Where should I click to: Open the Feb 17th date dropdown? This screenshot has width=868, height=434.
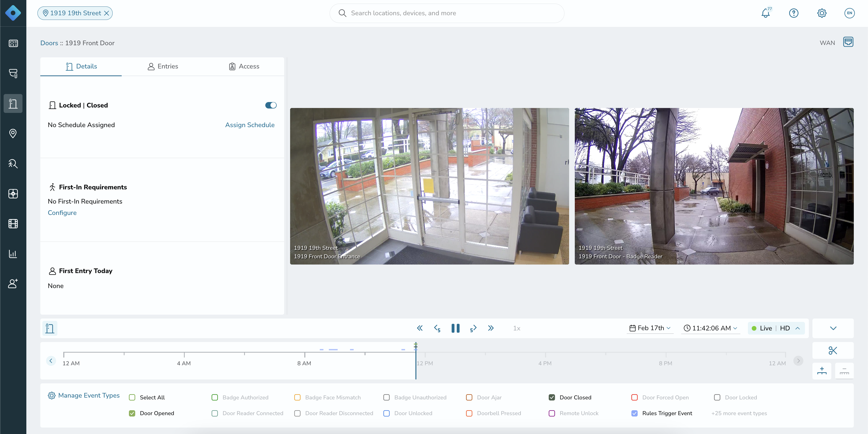tap(650, 328)
